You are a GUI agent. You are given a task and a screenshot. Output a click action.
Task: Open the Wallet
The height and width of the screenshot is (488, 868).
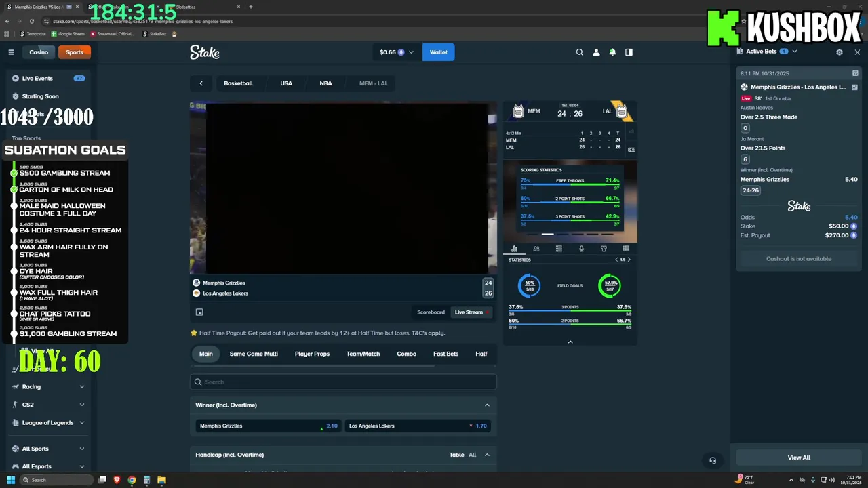click(x=438, y=52)
